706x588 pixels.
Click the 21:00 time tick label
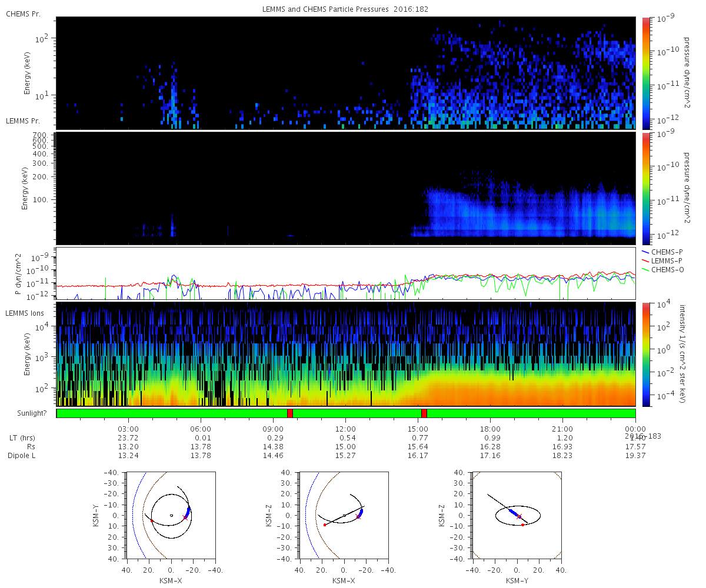pyautogui.click(x=562, y=429)
